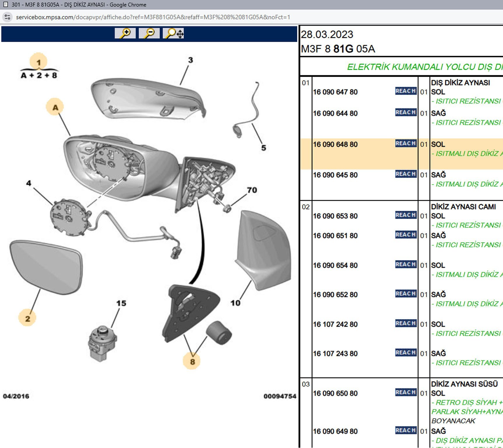The image size is (503, 448).
Task: Click REACH badge for part 16 090 648 80
Action: [406, 143]
